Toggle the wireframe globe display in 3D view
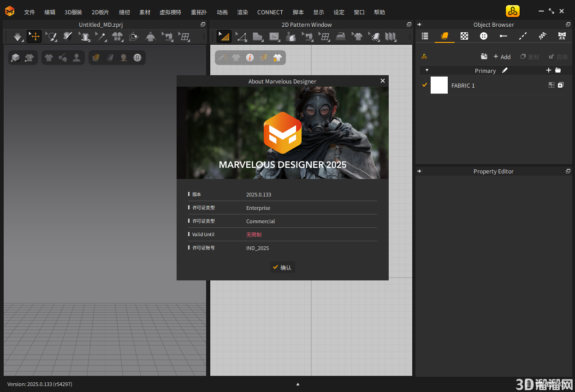The height and width of the screenshot is (392, 575). 137,58
